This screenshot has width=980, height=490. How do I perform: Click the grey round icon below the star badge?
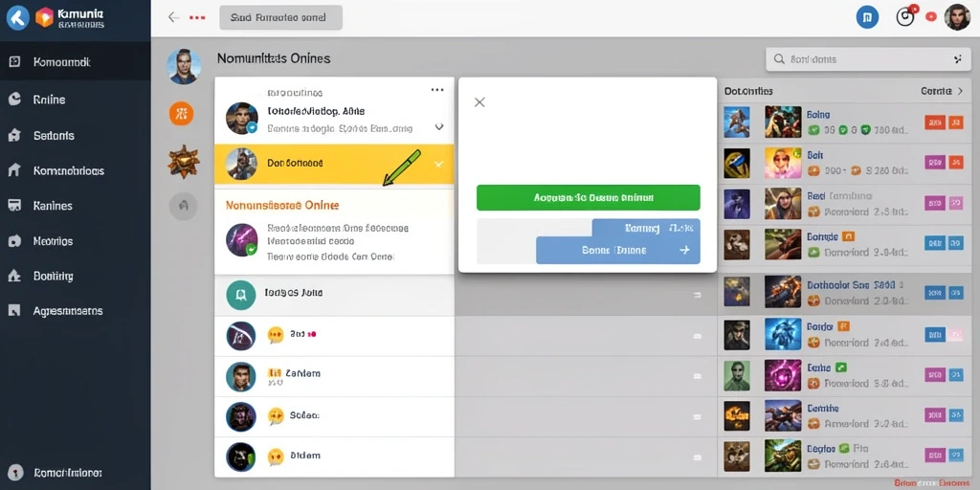coord(183,206)
